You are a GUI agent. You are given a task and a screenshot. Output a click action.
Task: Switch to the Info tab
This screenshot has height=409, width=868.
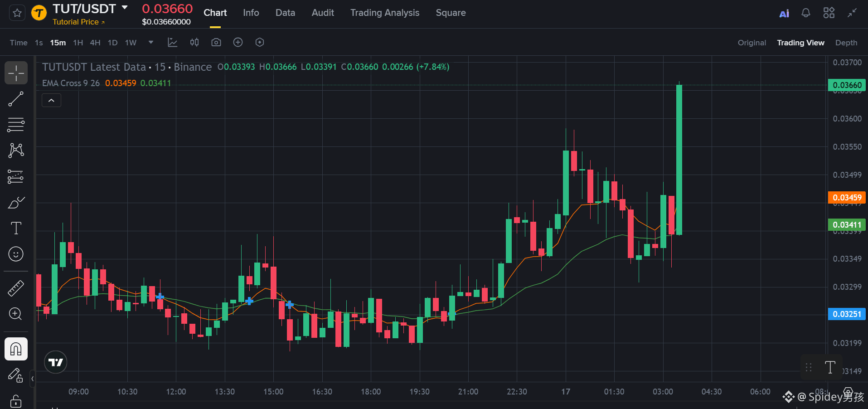(x=251, y=13)
